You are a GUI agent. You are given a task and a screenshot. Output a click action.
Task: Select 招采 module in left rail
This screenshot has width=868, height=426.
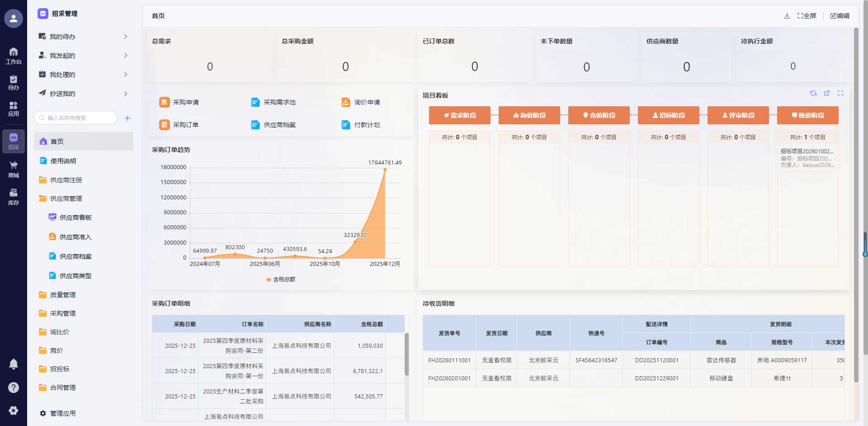[x=14, y=141]
